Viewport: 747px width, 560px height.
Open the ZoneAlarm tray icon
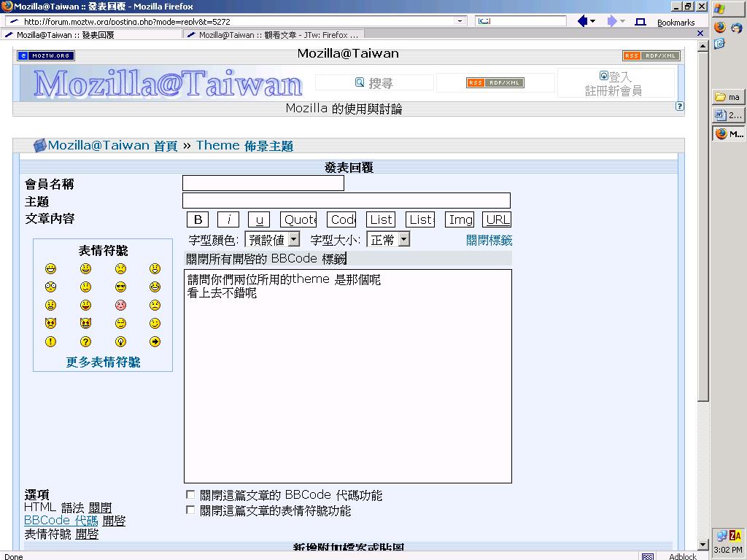point(735,536)
